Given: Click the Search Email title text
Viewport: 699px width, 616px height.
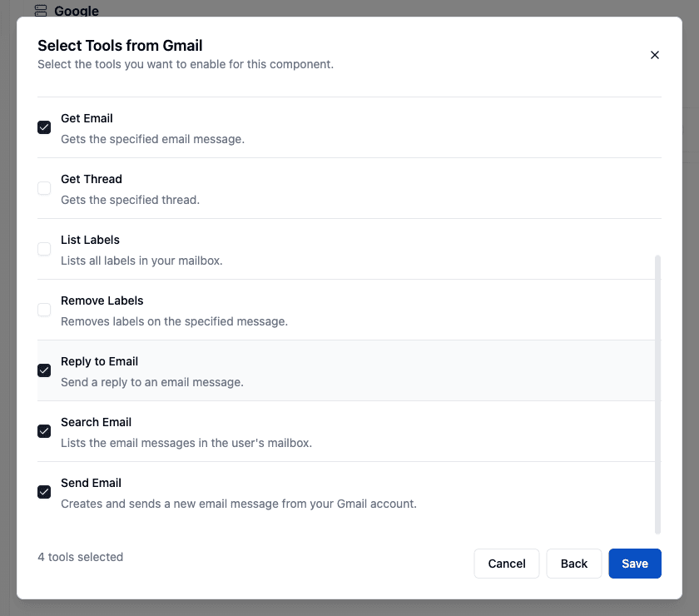Looking at the screenshot, I should pos(97,422).
